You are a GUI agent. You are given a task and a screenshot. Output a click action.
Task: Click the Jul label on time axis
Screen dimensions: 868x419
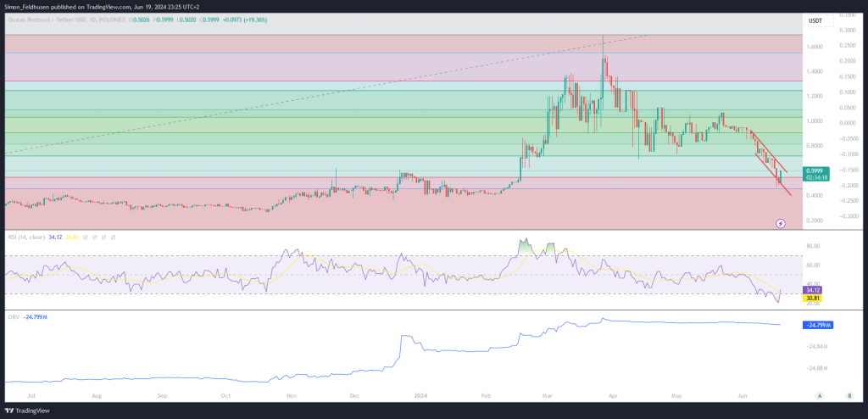(31, 396)
